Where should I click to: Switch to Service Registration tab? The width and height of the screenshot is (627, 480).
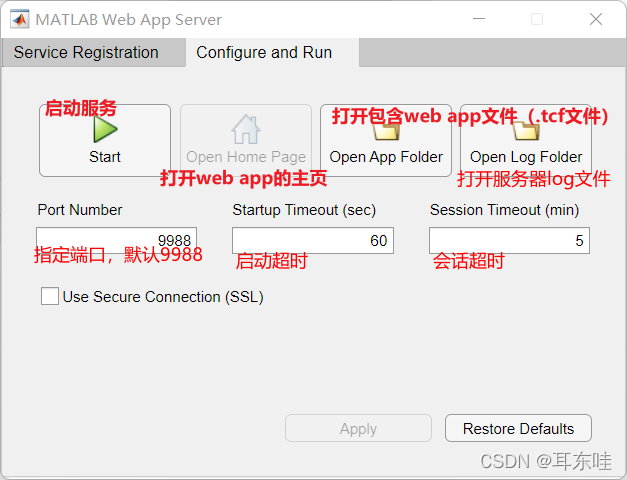[x=94, y=52]
